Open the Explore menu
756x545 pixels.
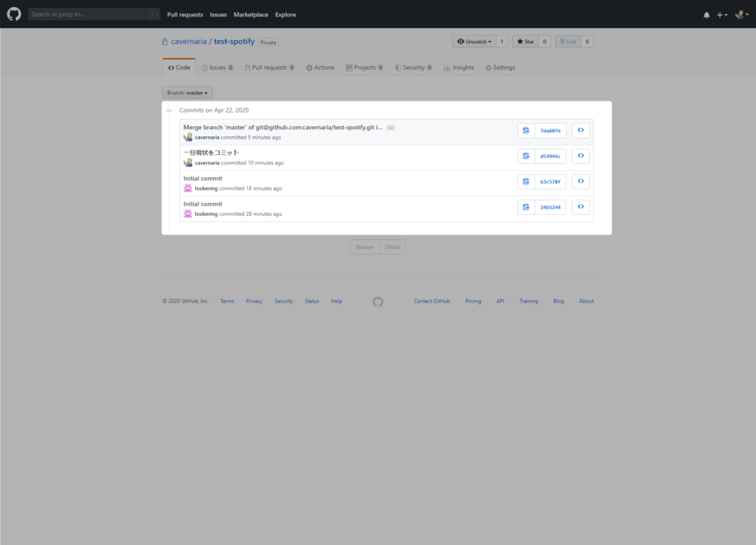pos(285,14)
